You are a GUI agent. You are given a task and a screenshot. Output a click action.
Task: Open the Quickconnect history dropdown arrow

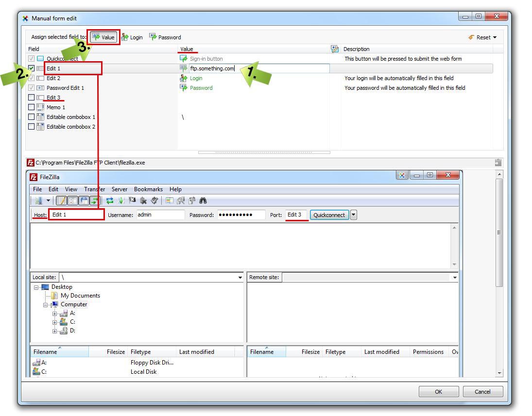354,215
